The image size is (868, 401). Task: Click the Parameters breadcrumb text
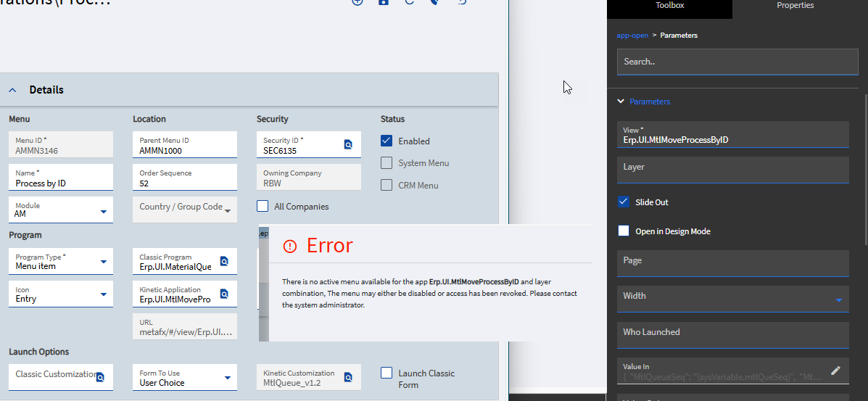coord(679,36)
